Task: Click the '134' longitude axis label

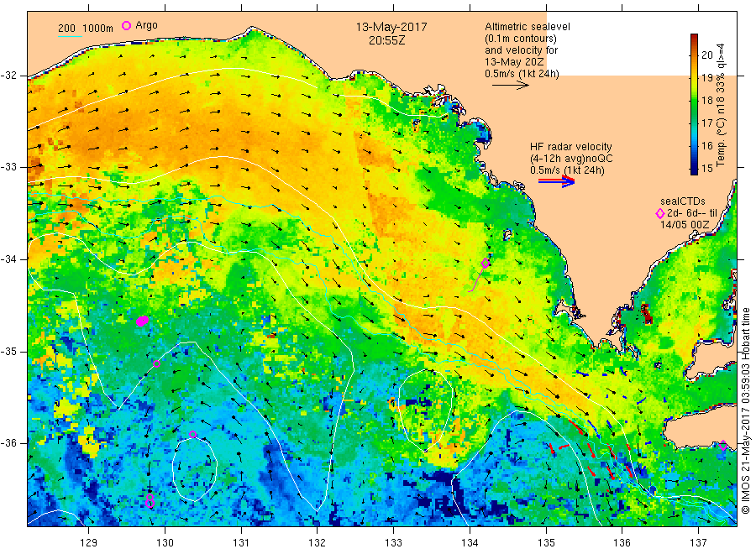Action: coord(470,543)
